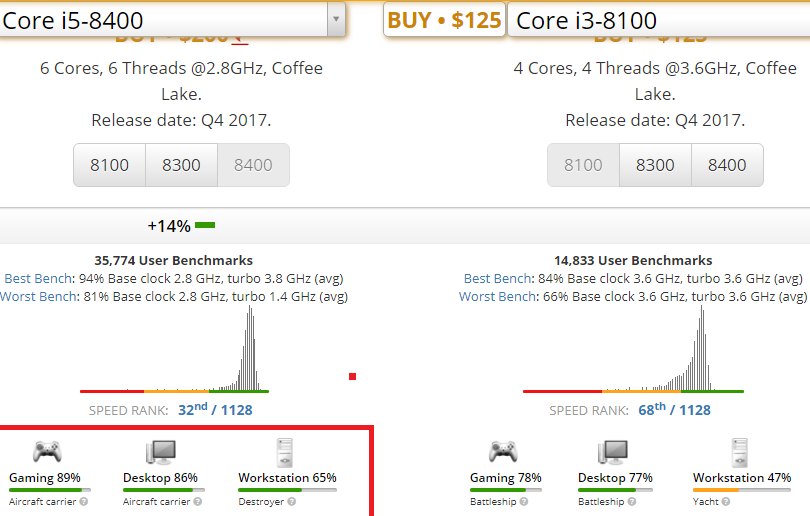Click the green bar beside +14%
The width and height of the screenshot is (810, 516).
point(205,225)
